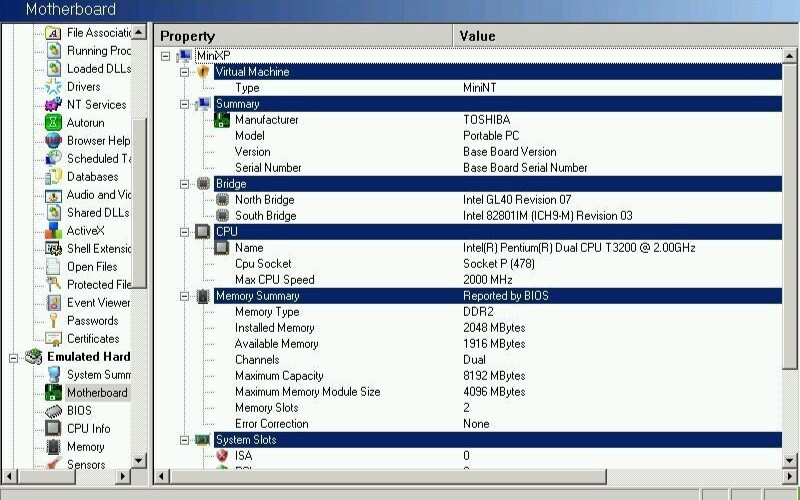800x500 pixels.
Task: Click the Property column header
Action: click(x=303, y=36)
